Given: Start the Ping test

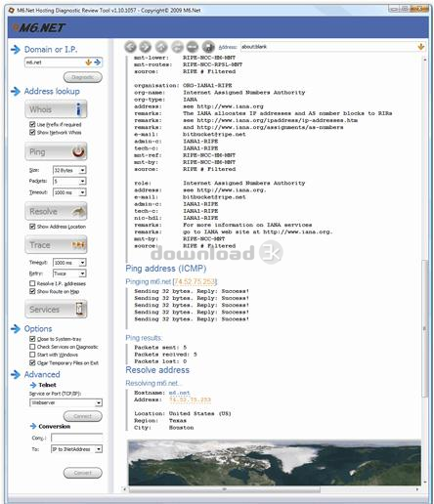Looking at the screenshot, I should (56, 151).
